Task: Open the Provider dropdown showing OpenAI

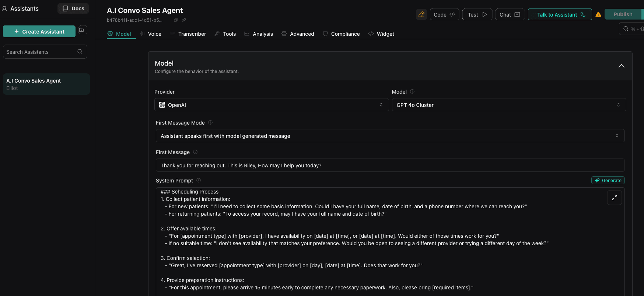Action: point(271,105)
